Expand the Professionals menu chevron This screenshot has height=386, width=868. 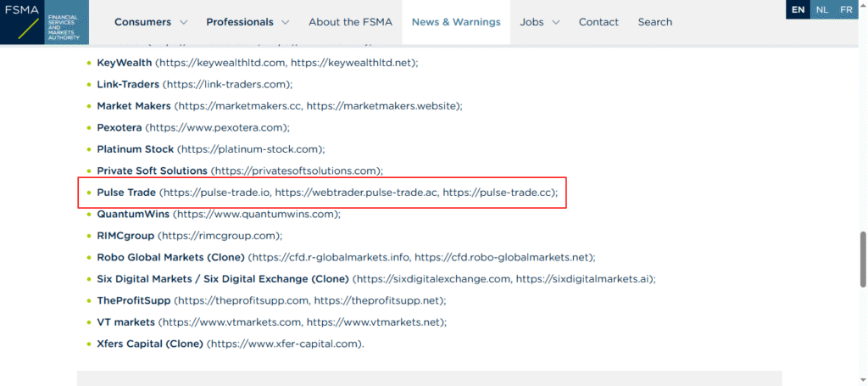click(285, 22)
